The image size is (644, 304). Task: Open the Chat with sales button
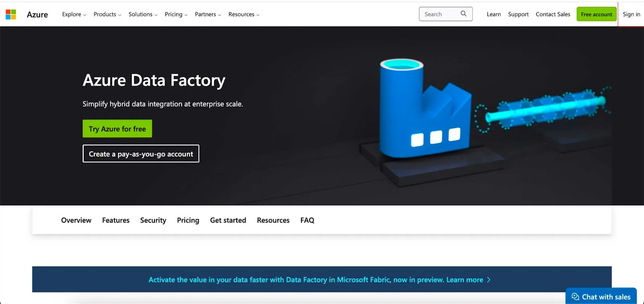click(x=601, y=296)
